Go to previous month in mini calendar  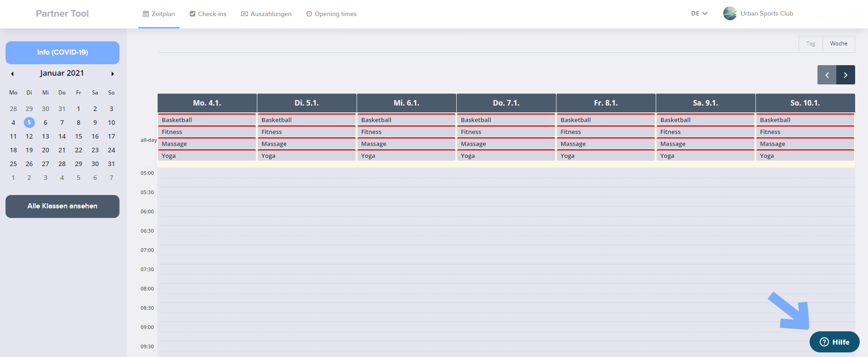pyautogui.click(x=12, y=73)
